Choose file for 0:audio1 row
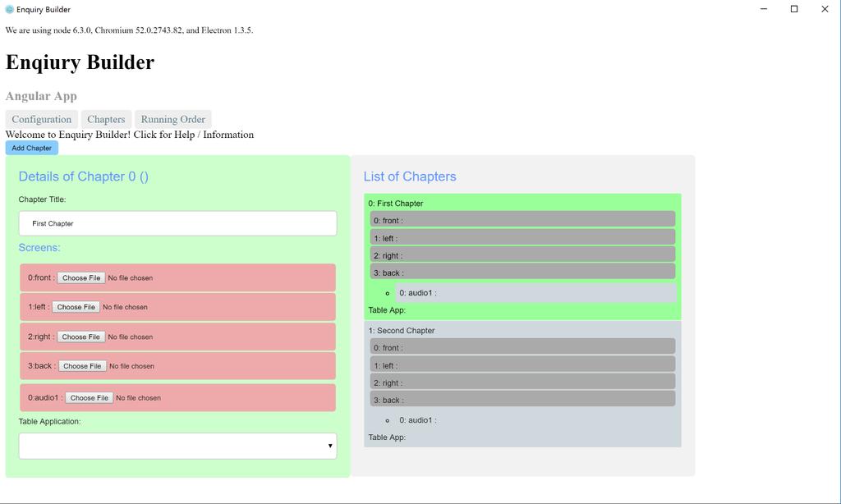 (x=89, y=398)
